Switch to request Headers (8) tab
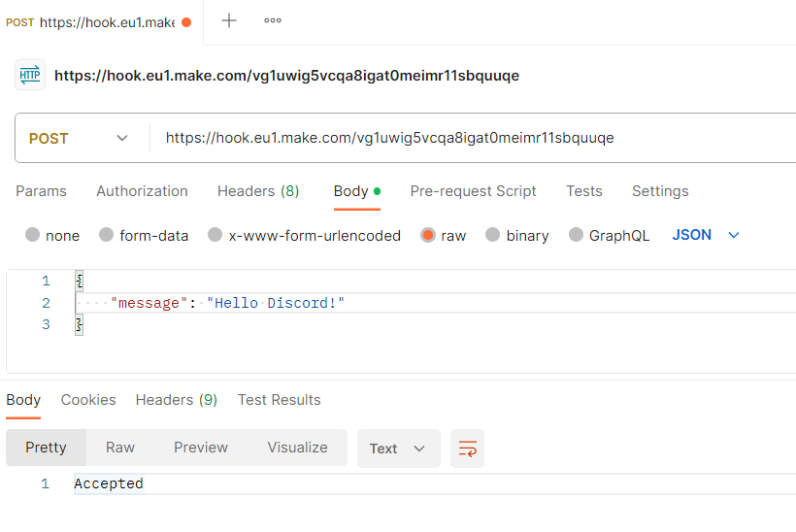This screenshot has width=796, height=532. [x=258, y=191]
